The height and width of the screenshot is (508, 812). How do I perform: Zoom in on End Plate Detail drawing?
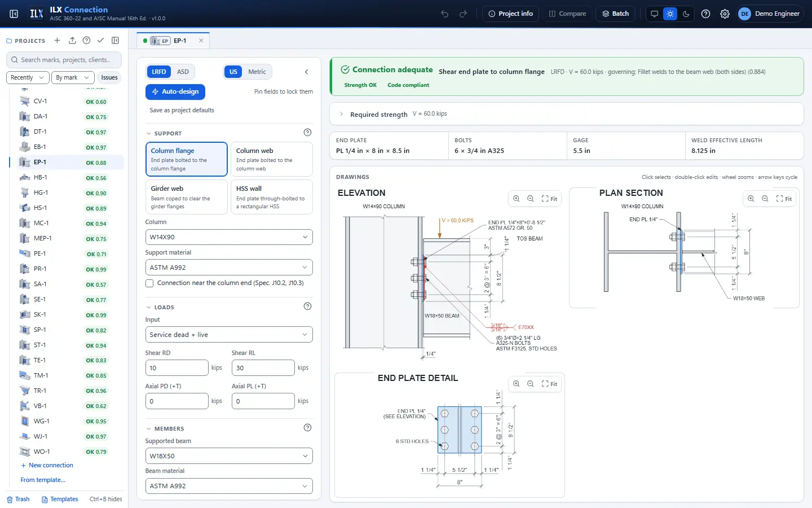517,384
